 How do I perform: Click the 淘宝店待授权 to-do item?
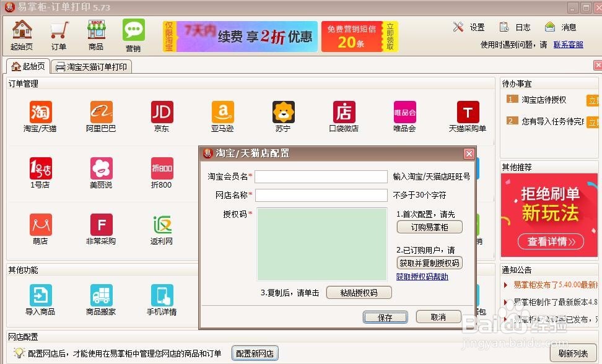pyautogui.click(x=544, y=100)
